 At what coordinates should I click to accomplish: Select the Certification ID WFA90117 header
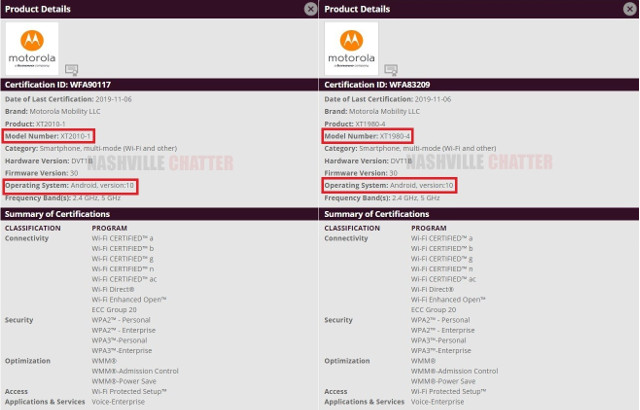point(56,85)
